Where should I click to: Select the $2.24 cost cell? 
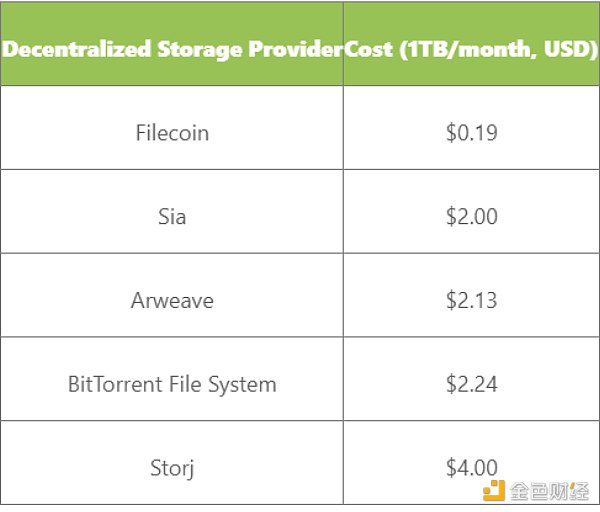click(471, 379)
